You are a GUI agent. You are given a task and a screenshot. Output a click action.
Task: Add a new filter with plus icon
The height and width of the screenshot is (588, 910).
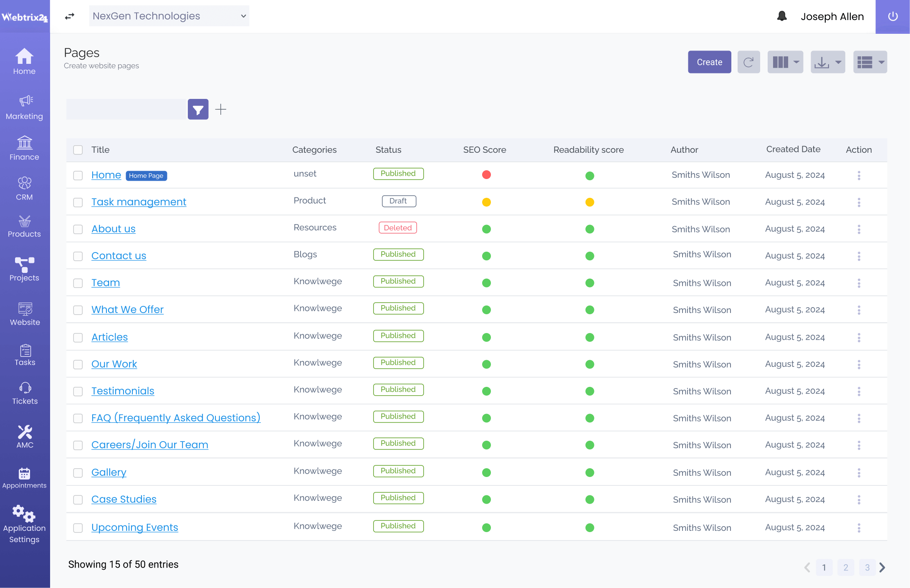(x=221, y=109)
